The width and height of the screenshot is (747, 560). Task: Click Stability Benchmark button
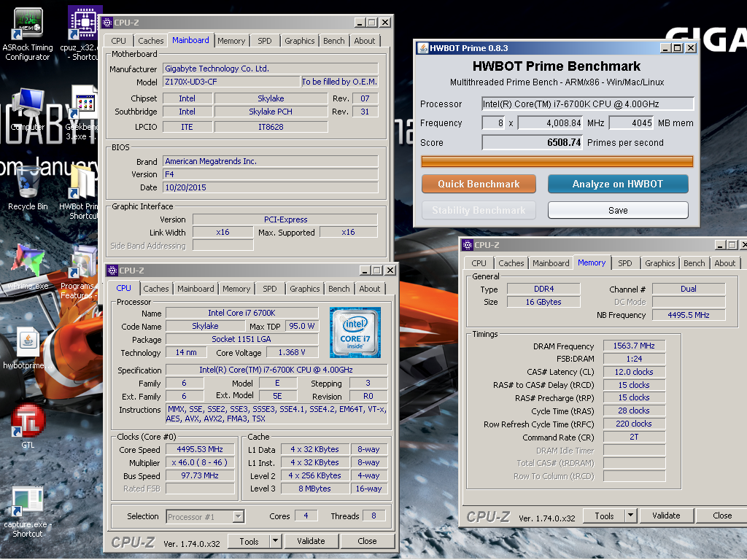[479, 210]
